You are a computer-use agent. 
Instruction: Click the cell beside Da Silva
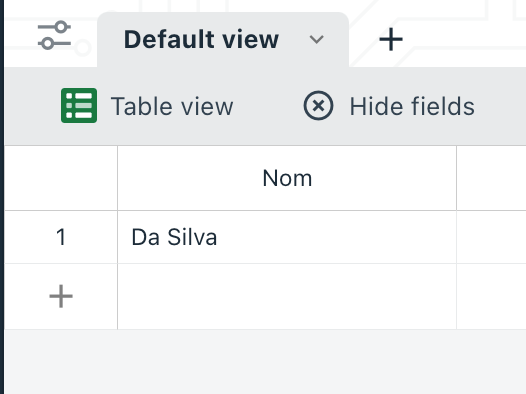[491, 237]
